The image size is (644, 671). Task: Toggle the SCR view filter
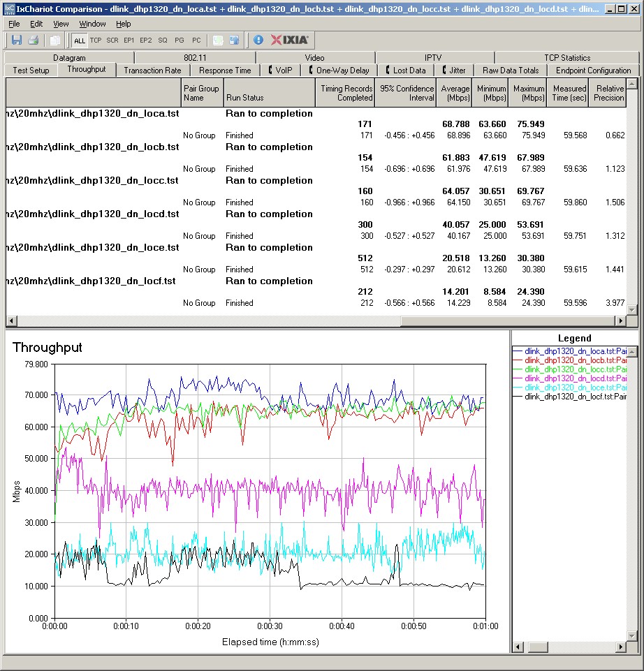point(112,40)
